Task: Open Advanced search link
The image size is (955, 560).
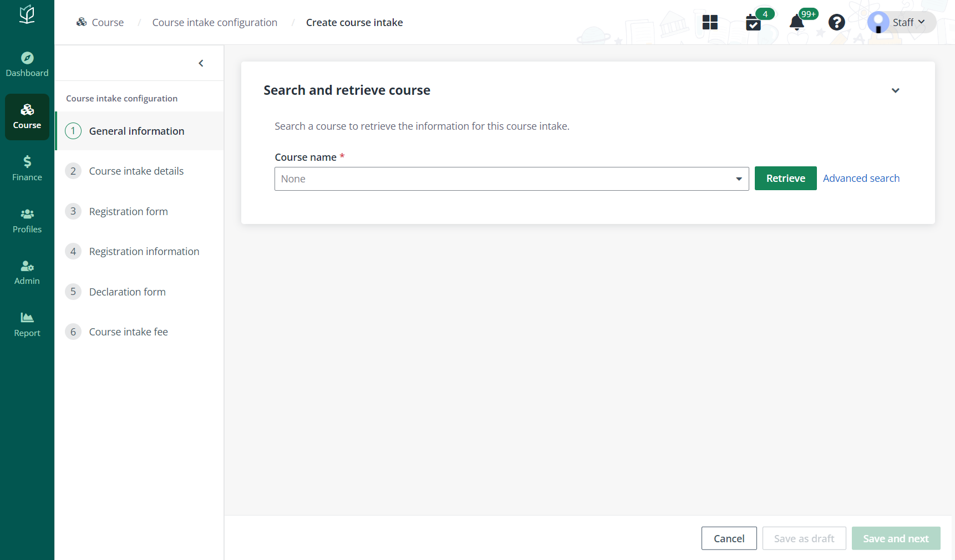Action: [861, 179]
